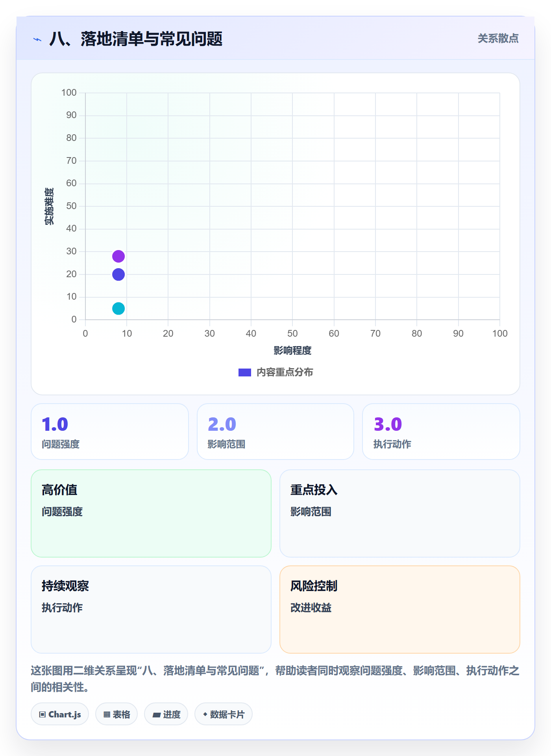The image size is (551, 756).
Task: Click the lightning icon beside the title
Action: point(37,39)
